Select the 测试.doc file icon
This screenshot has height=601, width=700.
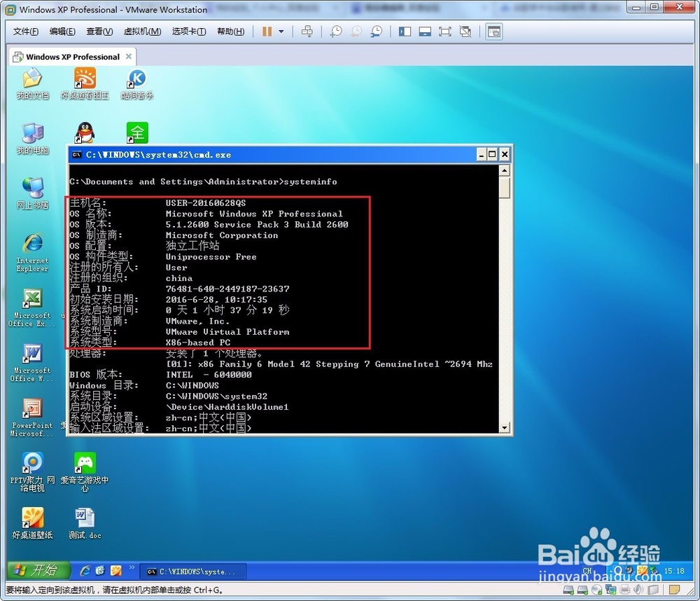click(85, 523)
